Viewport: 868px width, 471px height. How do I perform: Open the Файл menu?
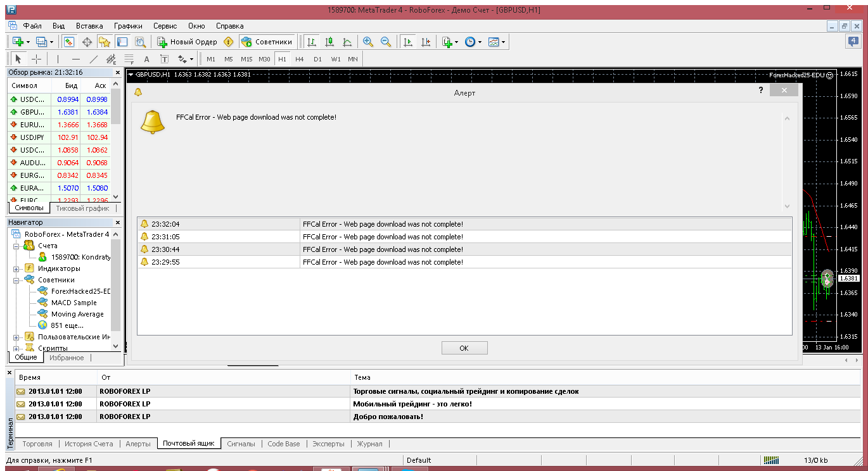click(x=32, y=26)
